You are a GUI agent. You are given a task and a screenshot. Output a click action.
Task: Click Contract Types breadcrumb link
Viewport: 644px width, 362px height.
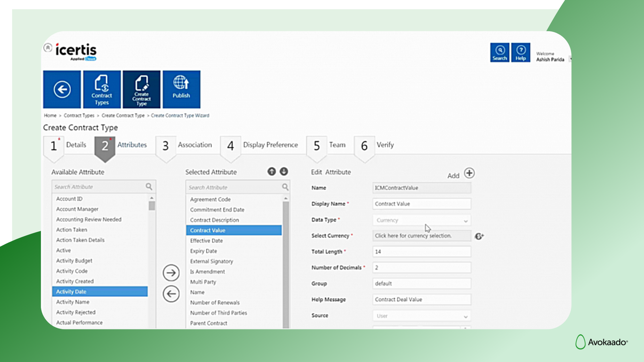79,116
